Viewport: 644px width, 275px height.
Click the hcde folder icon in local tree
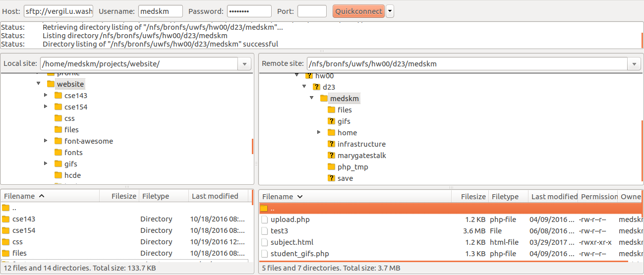tap(58, 175)
